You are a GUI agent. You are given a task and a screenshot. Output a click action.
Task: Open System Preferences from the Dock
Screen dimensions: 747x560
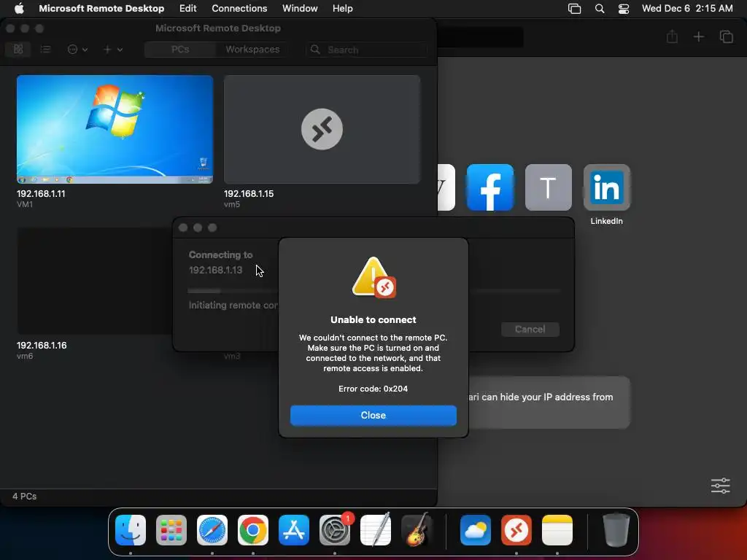click(335, 530)
